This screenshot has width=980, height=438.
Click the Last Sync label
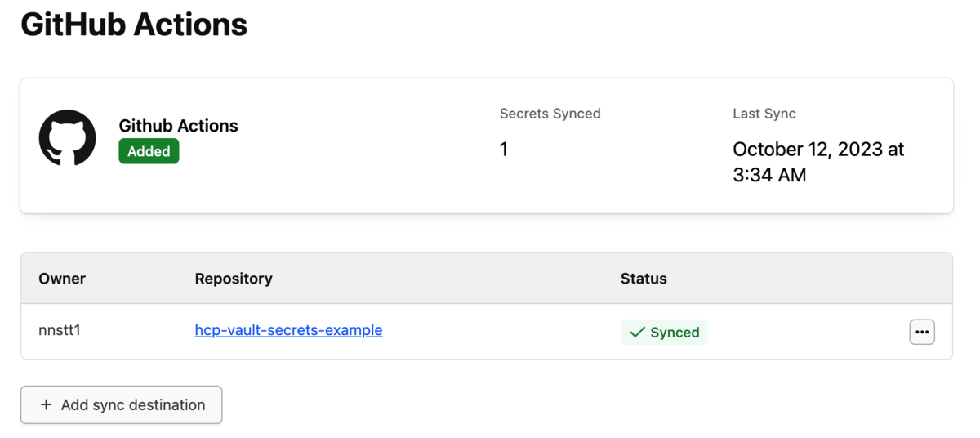pyautogui.click(x=764, y=114)
